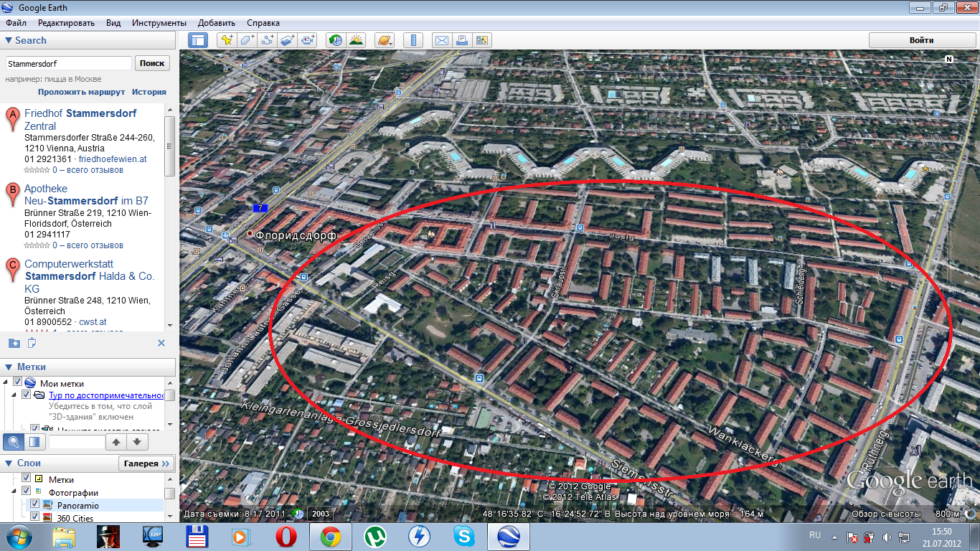Viewport: 980px width, 551px height.
Task: Move selected place down with arrow button
Action: (x=137, y=441)
